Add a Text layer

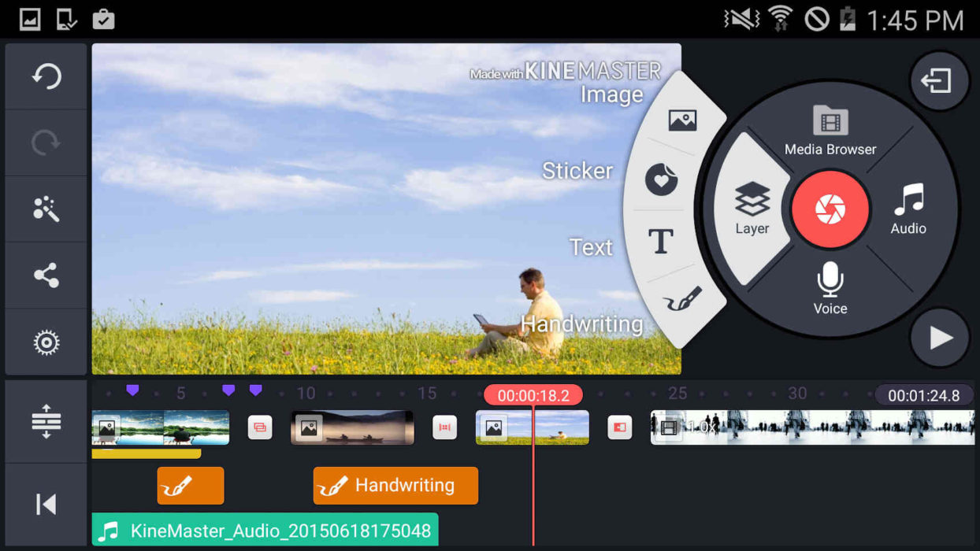pyautogui.click(x=660, y=242)
